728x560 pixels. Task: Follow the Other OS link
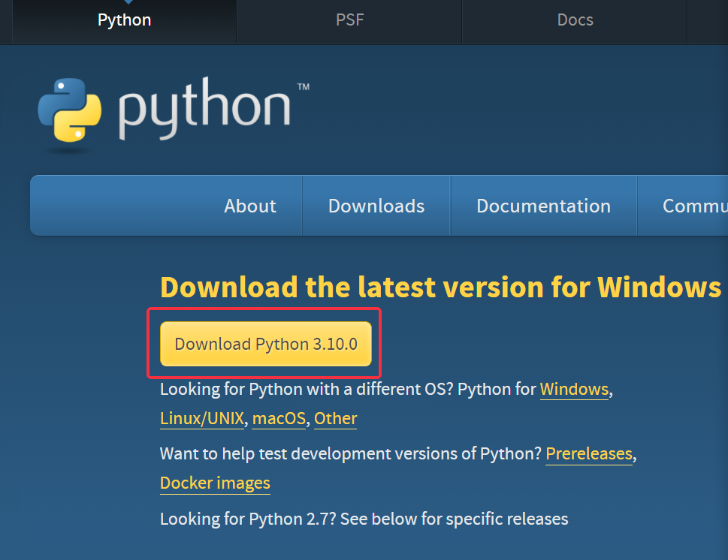coord(335,418)
